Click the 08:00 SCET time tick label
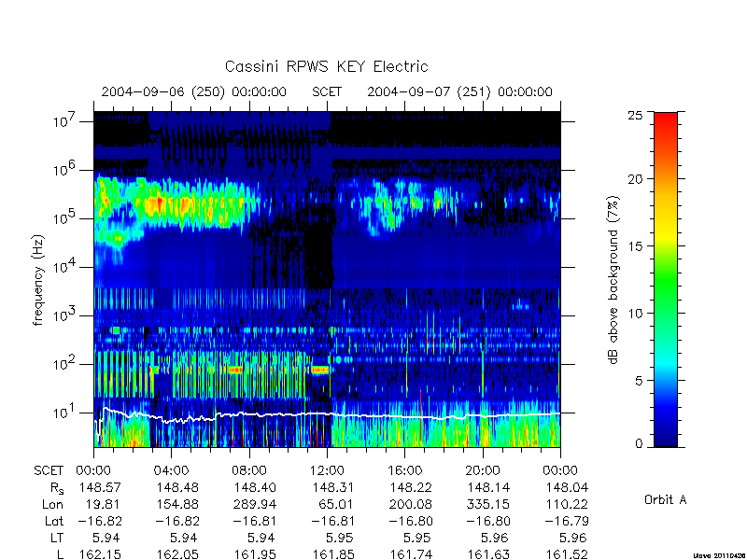The width and height of the screenshot is (747, 560). click(x=248, y=471)
